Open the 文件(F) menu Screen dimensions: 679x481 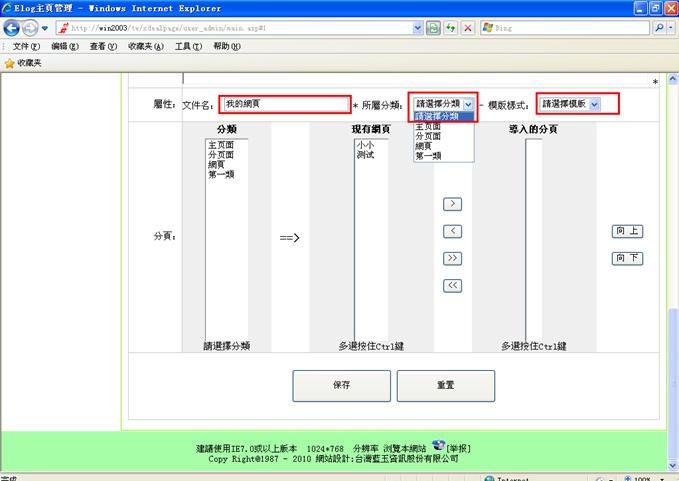point(26,46)
